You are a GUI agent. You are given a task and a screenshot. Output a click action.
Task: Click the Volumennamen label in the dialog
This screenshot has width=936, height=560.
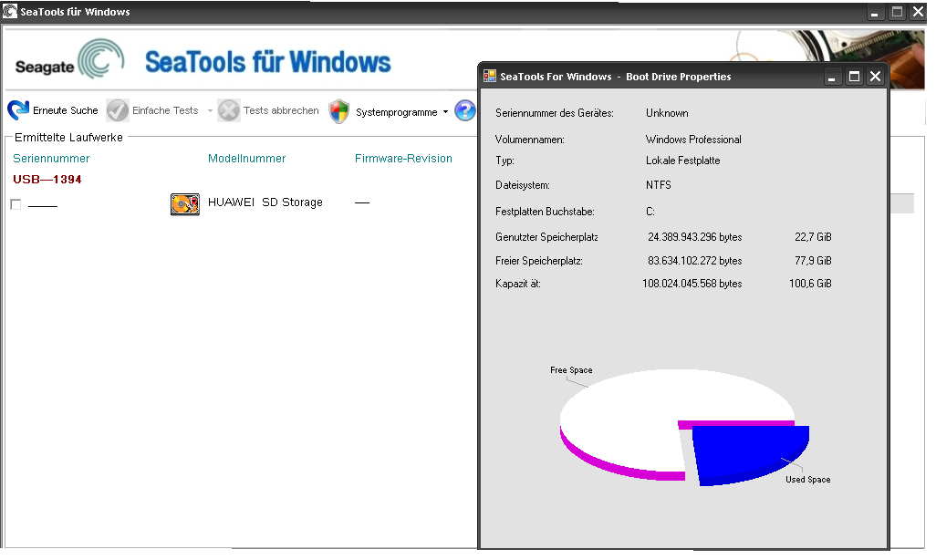(x=529, y=140)
